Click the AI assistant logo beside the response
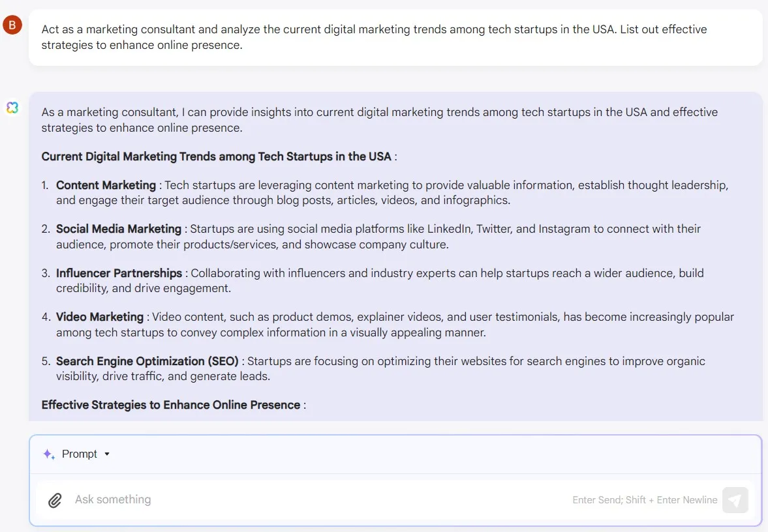 tap(12, 108)
